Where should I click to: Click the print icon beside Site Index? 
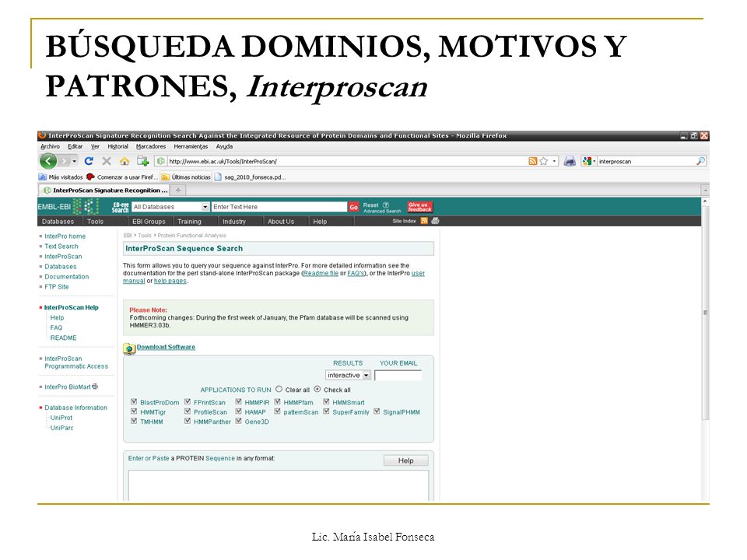[x=435, y=221]
